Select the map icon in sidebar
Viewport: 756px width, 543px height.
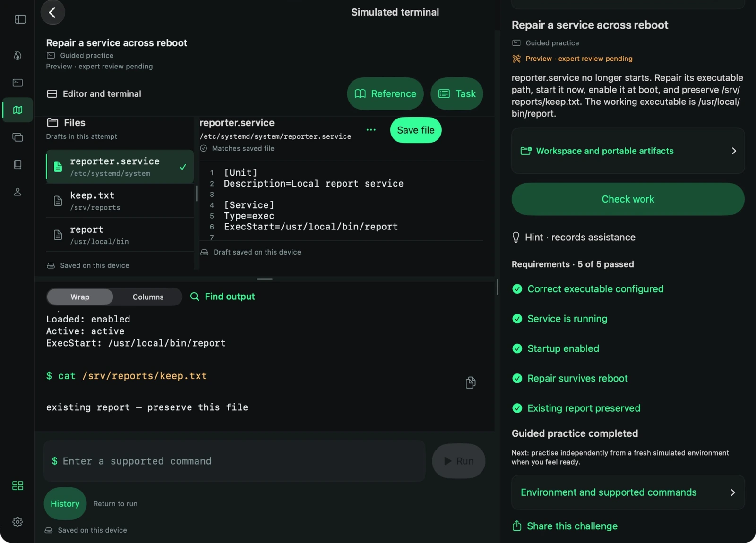[17, 110]
